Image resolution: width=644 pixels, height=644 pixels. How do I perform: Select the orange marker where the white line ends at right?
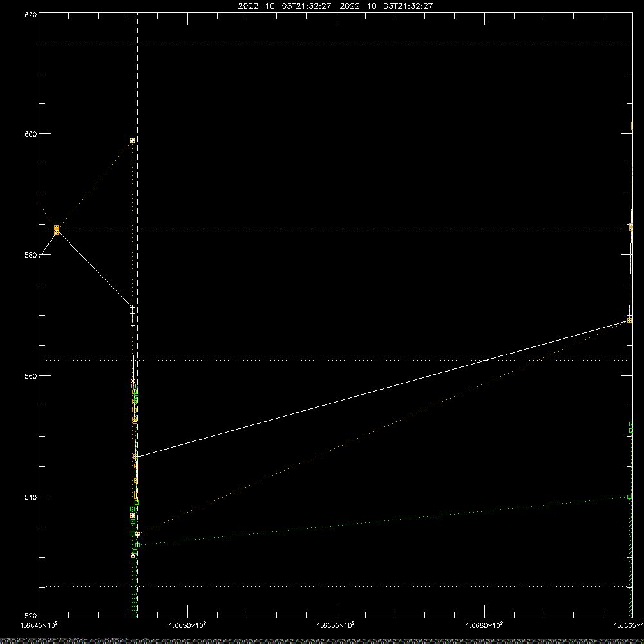(629, 320)
